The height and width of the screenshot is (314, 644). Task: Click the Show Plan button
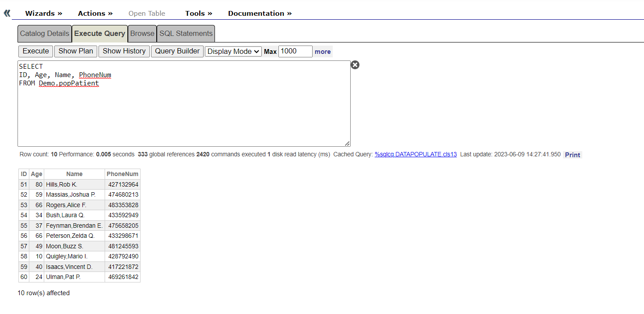click(x=76, y=51)
